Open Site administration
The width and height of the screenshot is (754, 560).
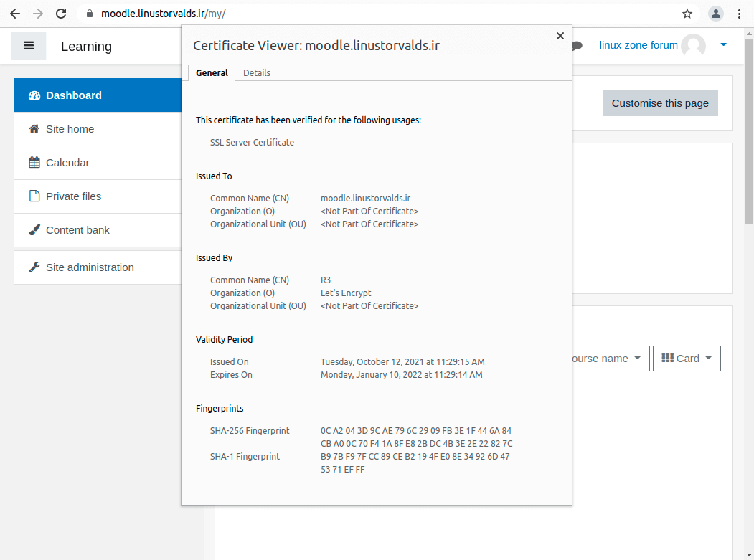click(98, 267)
